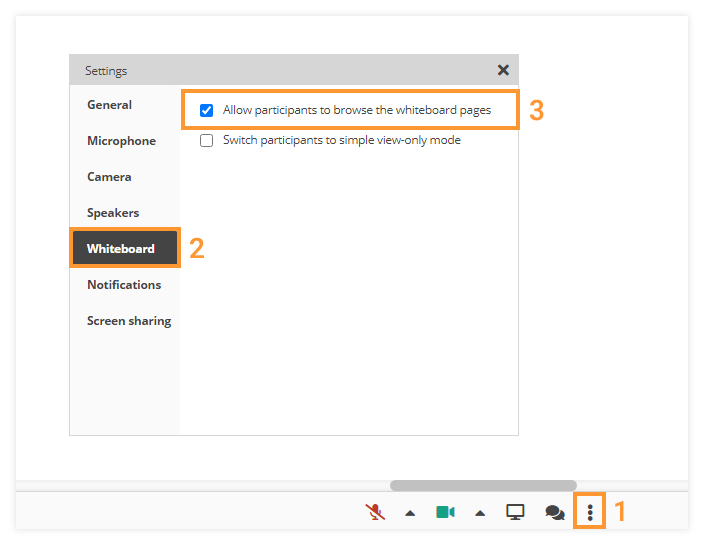Click the horizontal scrollbar thumb
The image size is (704, 545).
point(483,485)
